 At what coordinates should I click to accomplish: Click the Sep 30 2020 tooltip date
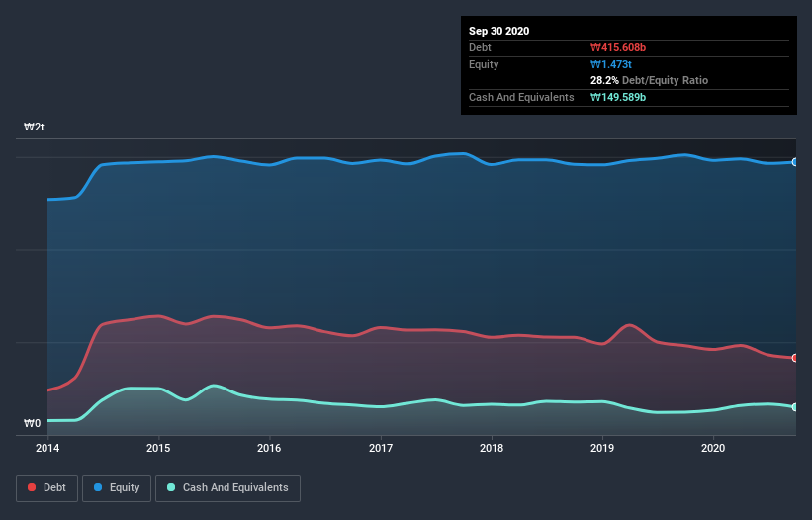499,31
